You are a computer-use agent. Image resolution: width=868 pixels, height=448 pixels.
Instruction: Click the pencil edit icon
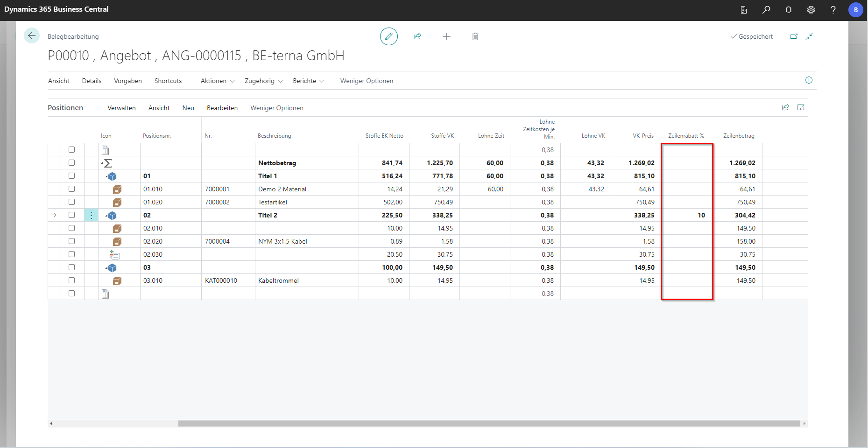click(388, 36)
